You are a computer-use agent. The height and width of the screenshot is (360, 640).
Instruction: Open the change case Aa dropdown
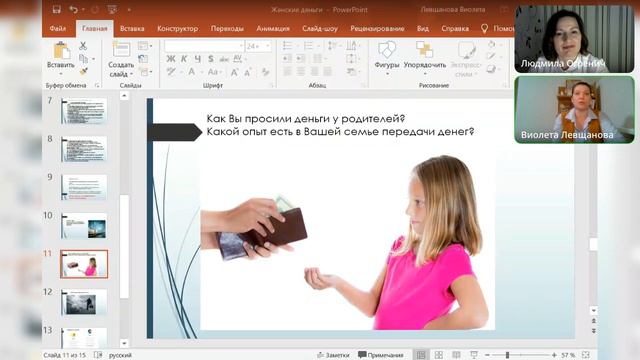coord(214,72)
